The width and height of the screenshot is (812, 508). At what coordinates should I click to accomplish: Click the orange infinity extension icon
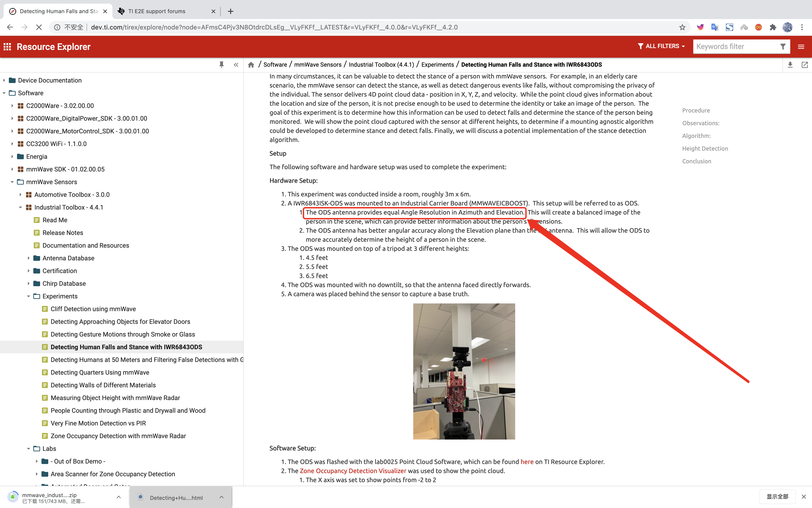tap(758, 27)
